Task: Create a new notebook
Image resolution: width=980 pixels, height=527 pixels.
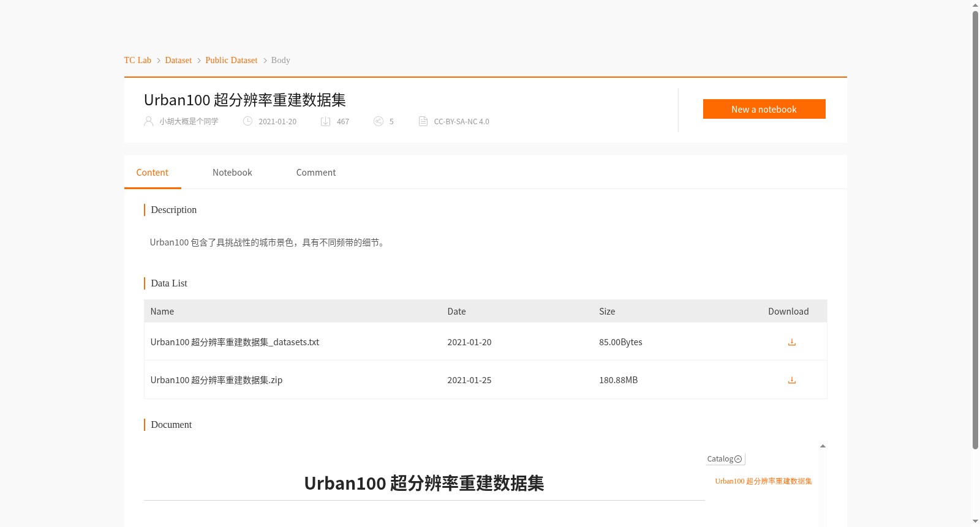Action: (764, 109)
